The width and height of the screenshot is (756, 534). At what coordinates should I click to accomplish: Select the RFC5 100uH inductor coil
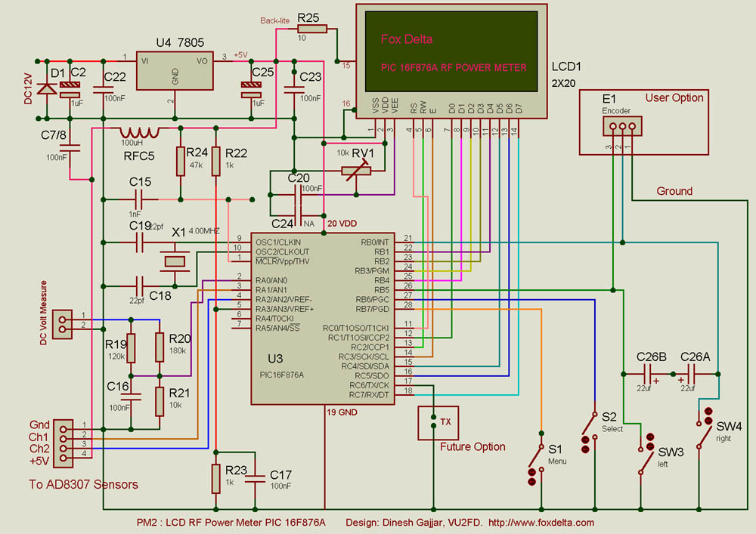click(140, 132)
